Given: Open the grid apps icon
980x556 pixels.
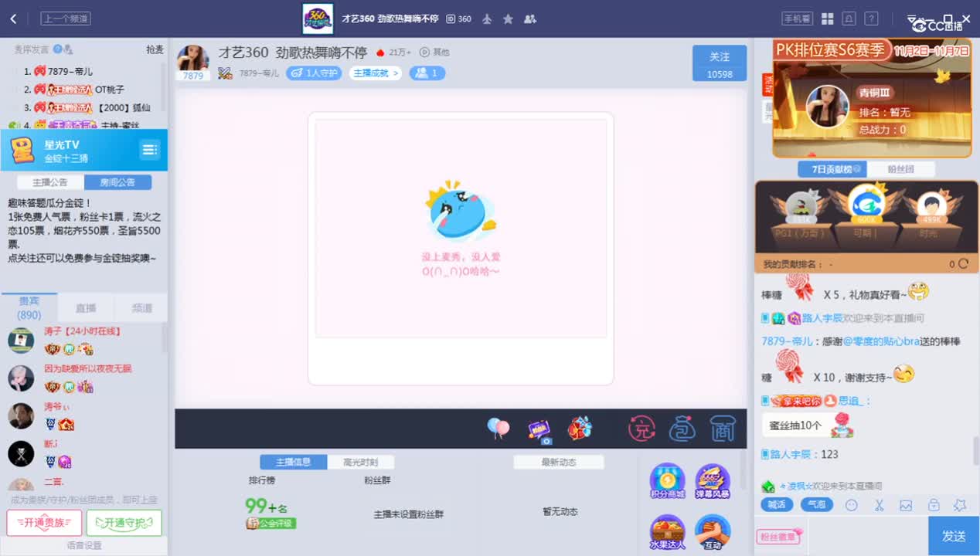Looking at the screenshot, I should click(827, 19).
